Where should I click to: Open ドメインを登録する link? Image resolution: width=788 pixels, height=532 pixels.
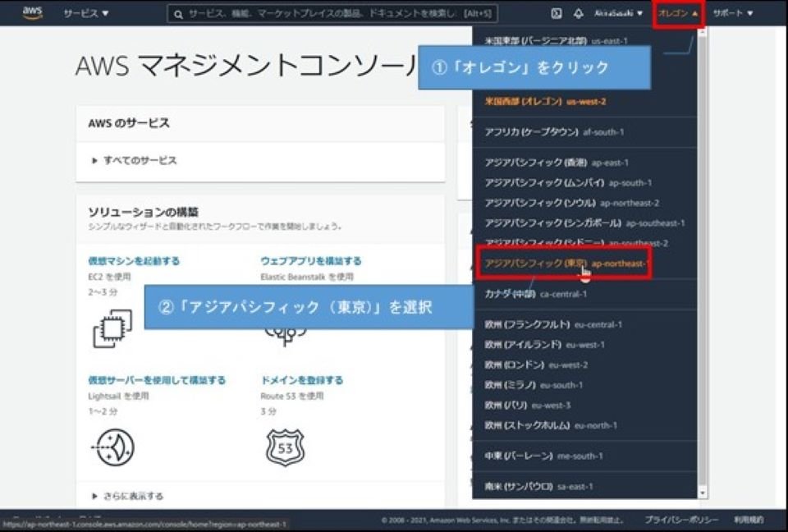[x=301, y=379]
